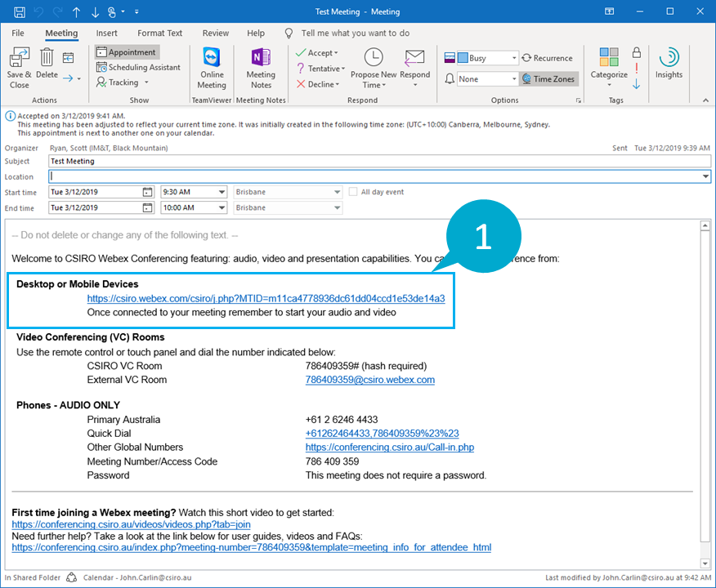Open the Call-in.php global numbers link
The height and width of the screenshot is (588, 716).
pyautogui.click(x=390, y=447)
